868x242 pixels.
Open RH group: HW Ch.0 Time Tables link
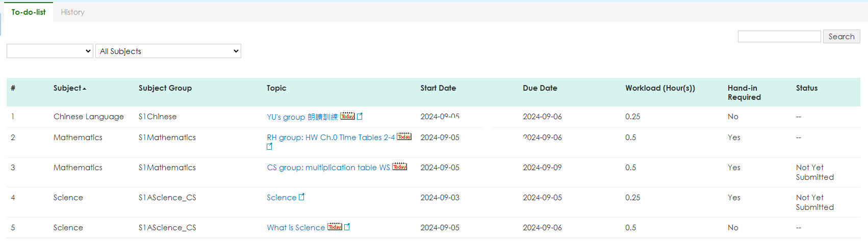(330, 138)
